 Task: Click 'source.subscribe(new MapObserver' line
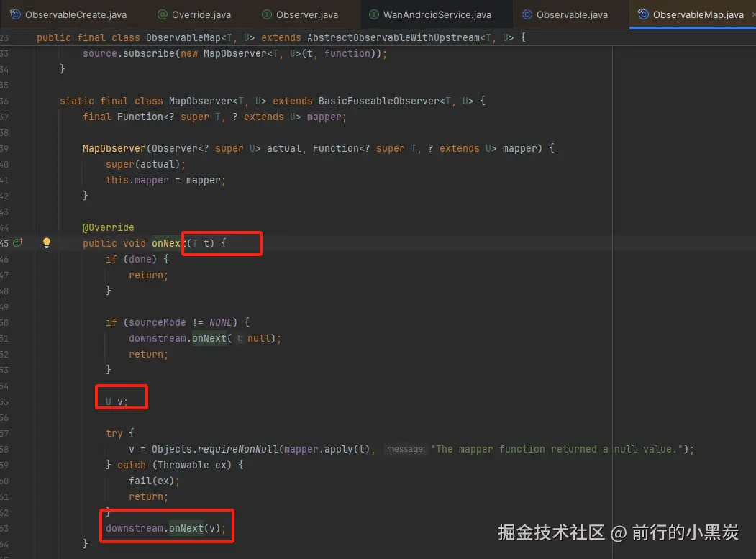(x=234, y=53)
